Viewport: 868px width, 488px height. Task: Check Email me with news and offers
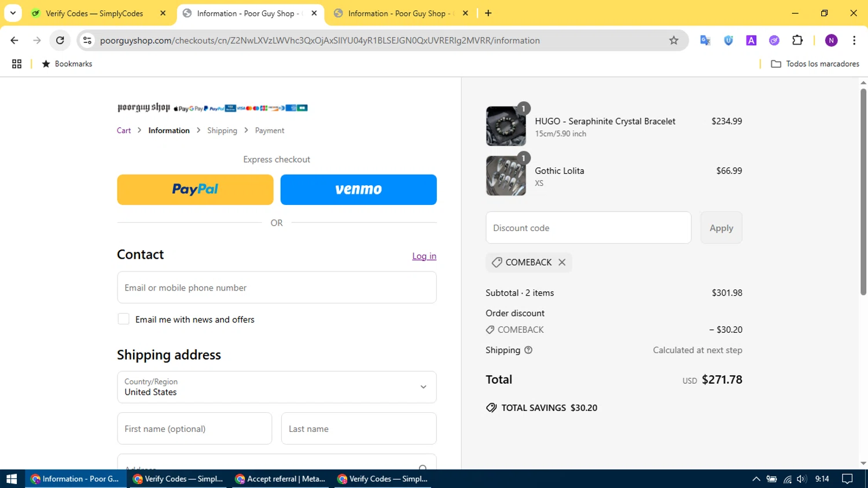[123, 319]
